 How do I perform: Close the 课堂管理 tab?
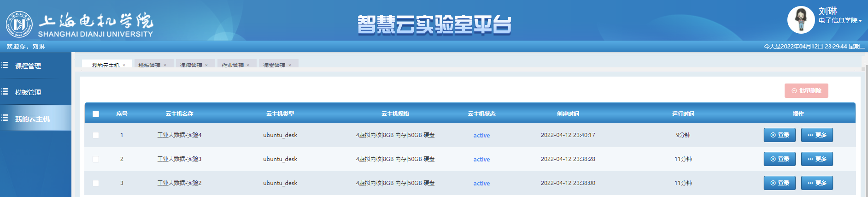(x=290, y=65)
